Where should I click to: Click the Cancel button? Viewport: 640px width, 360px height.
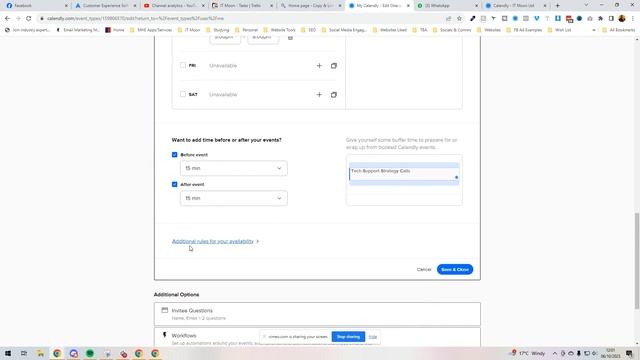point(424,269)
